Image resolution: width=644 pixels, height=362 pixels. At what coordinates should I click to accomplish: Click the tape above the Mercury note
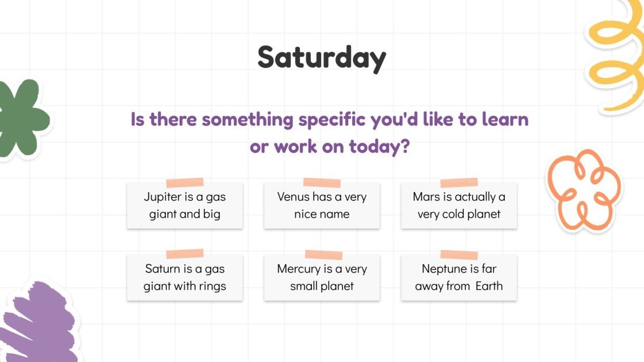(323, 254)
